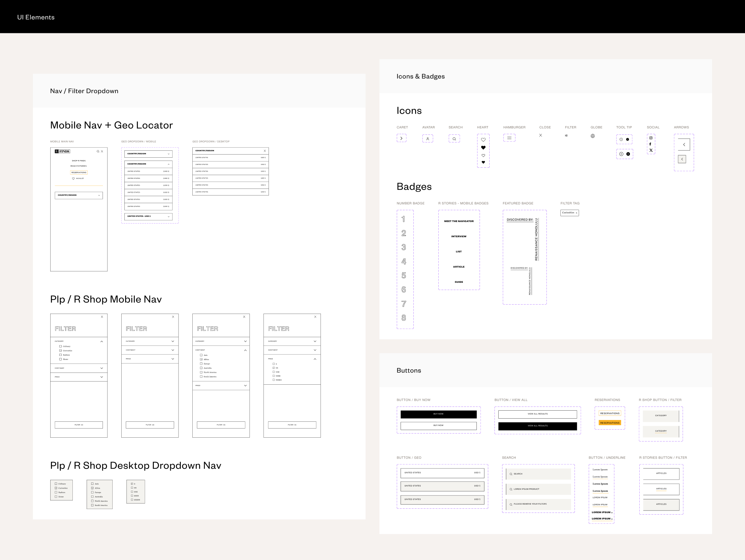This screenshot has height=560, width=745.
Task: Open the United States : USD $ dropdown
Action: (x=148, y=217)
